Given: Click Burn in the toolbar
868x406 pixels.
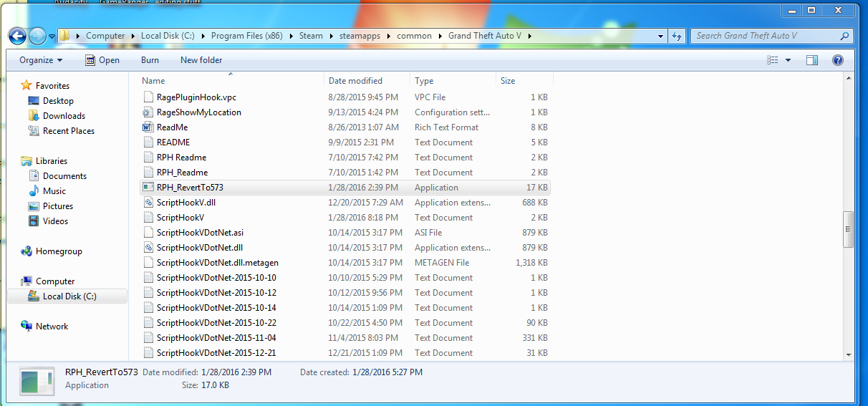Looking at the screenshot, I should point(150,60).
